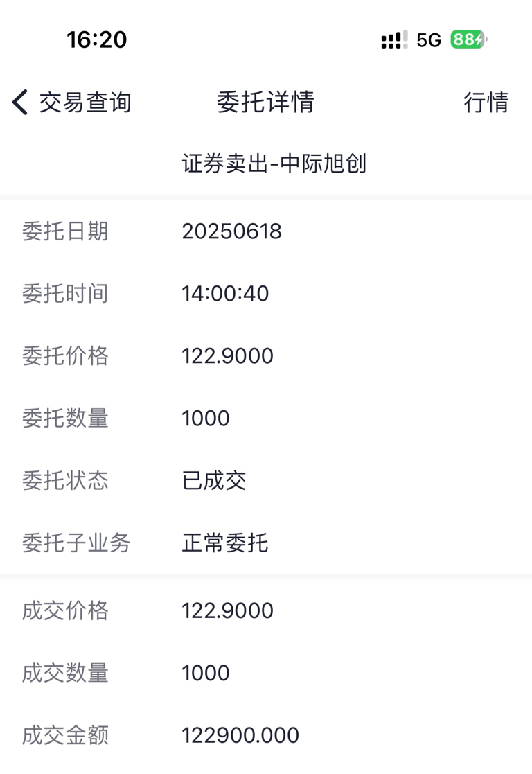532x774 pixels.
Task: Tap the 委托数量 value 1000
Action: [x=205, y=418]
